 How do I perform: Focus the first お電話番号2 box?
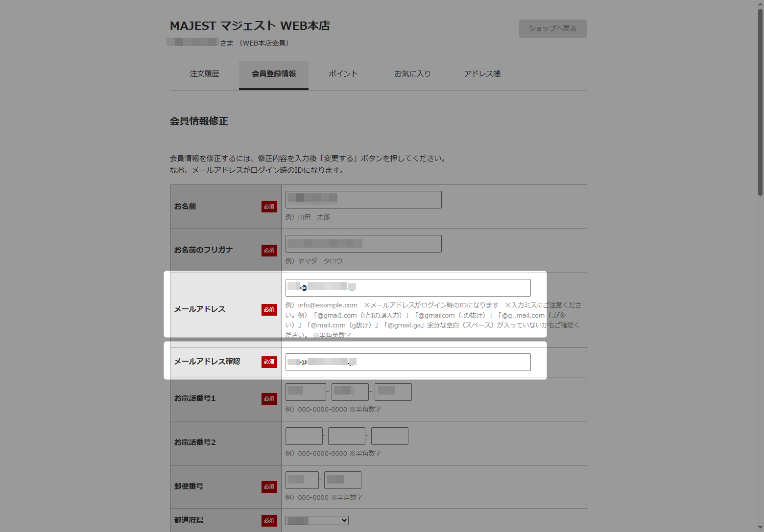(x=304, y=436)
